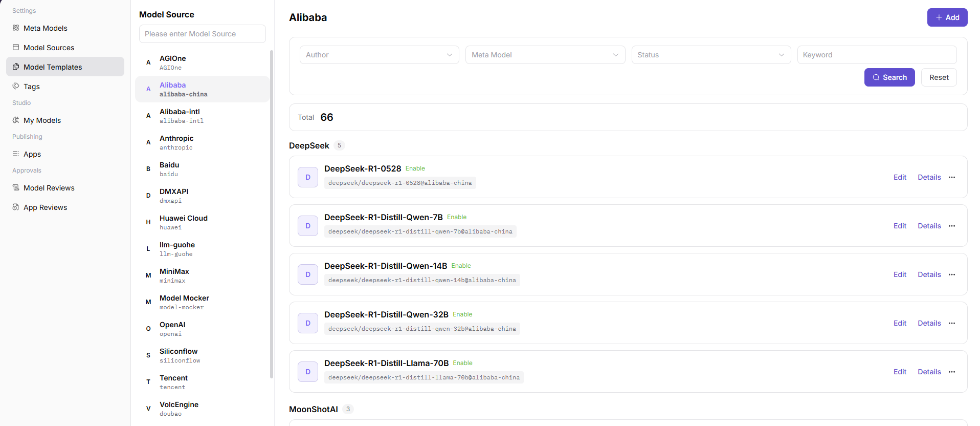Image resolution: width=980 pixels, height=426 pixels.
Task: Select llm-guohe model source
Action: point(202,249)
